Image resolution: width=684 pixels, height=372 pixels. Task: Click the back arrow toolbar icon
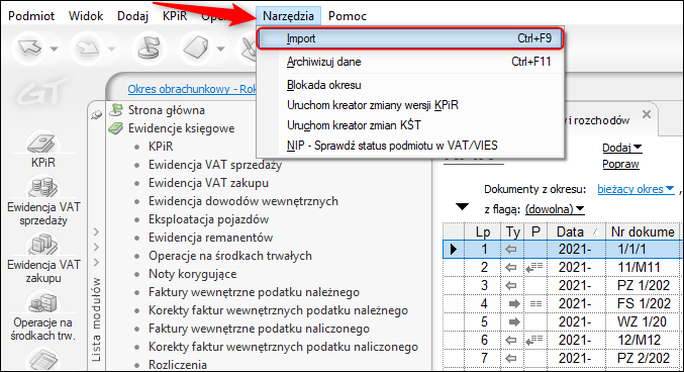pyautogui.click(x=30, y=48)
